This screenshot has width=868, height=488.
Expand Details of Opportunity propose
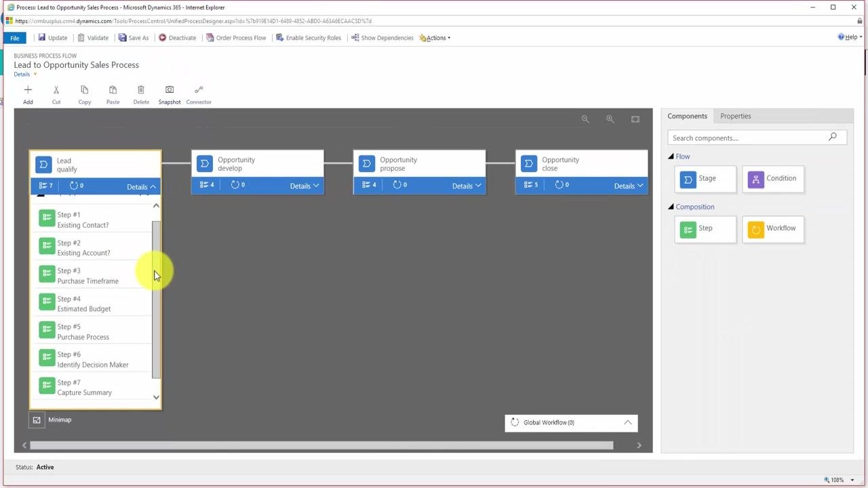coord(467,186)
